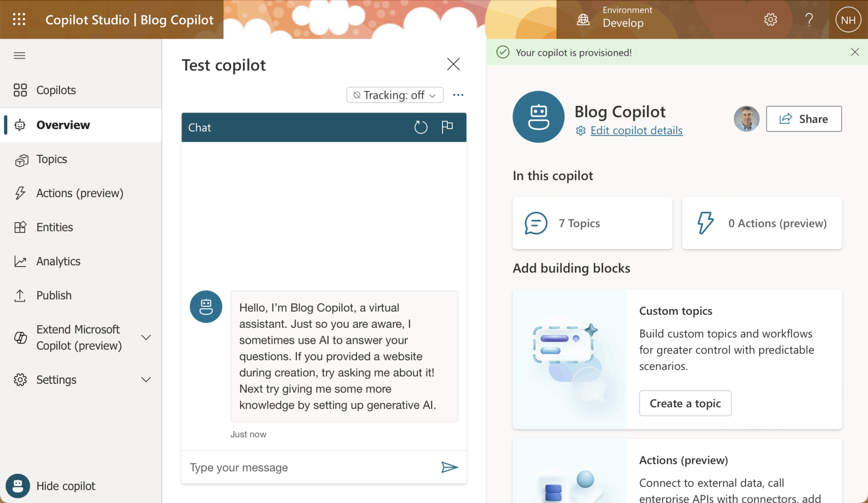
Task: Open the Edit copilot details link
Action: click(x=636, y=130)
